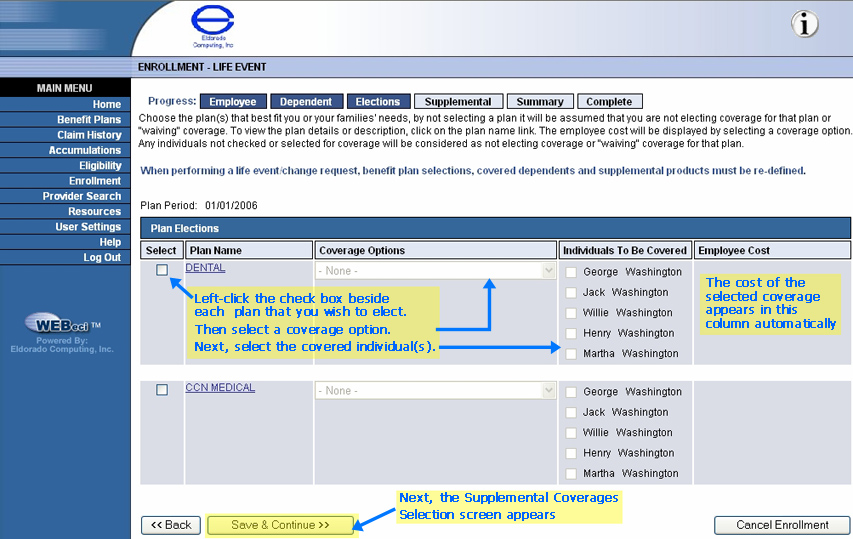Click the Cancel Enrollment button
The width and height of the screenshot is (853, 539).
pyautogui.click(x=782, y=525)
